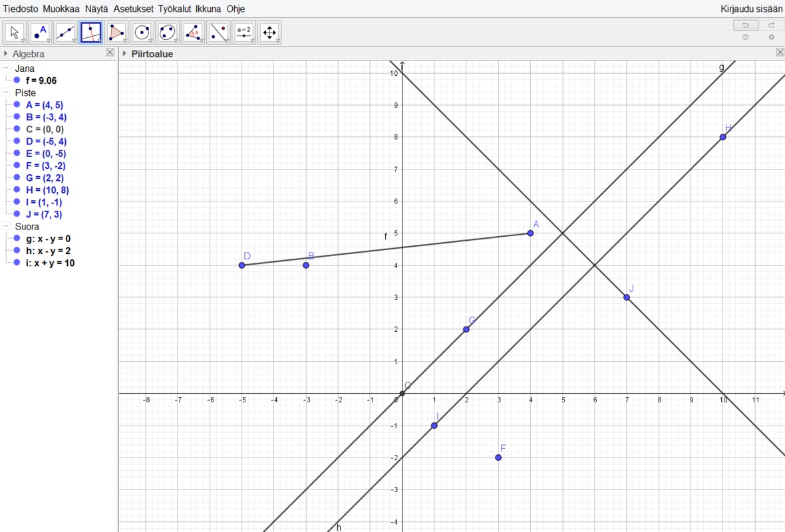This screenshot has height=532, width=785.
Task: Expand the Piirtoalue style bar triangle
Action: click(125, 54)
